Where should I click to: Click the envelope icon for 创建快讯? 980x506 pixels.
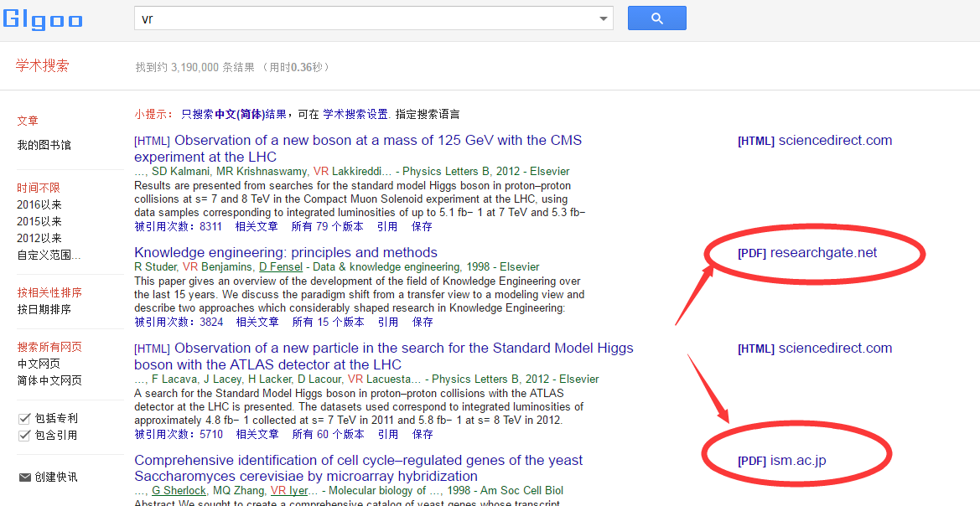coord(24,477)
